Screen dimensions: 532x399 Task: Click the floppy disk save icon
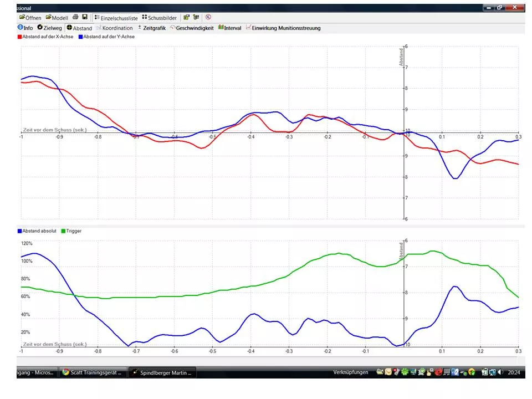tap(85, 18)
